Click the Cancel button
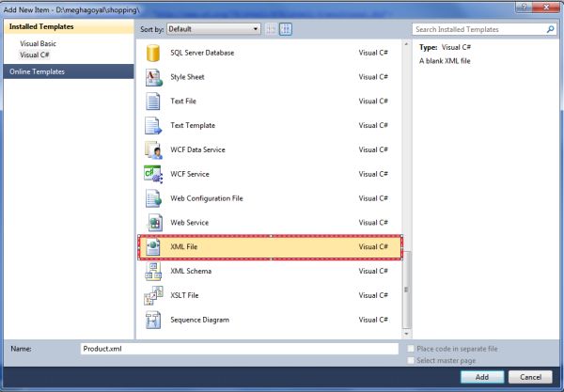The image size is (564, 392). click(530, 377)
